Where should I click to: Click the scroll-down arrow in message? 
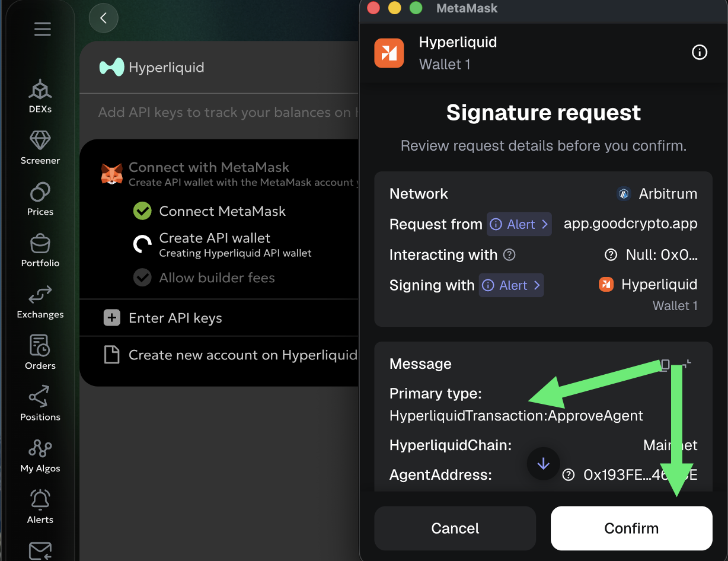pos(543,464)
